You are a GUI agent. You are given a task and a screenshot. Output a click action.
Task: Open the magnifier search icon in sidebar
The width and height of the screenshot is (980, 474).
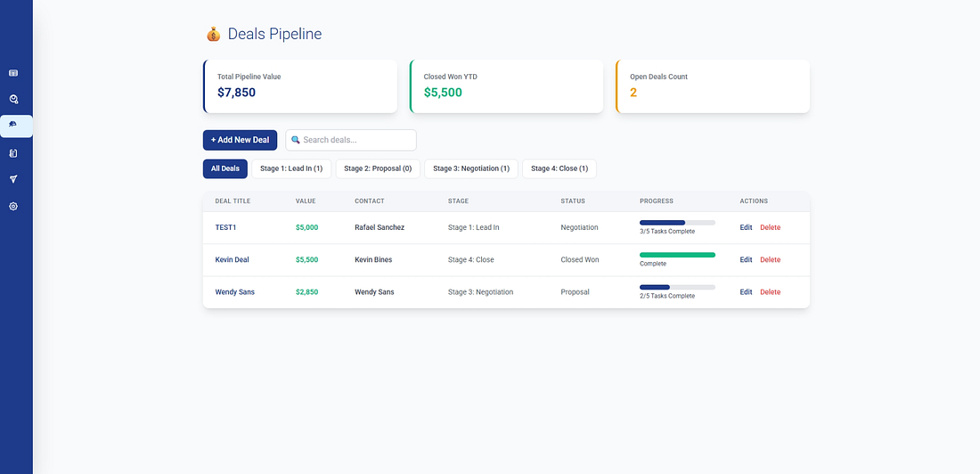pyautogui.click(x=13, y=100)
